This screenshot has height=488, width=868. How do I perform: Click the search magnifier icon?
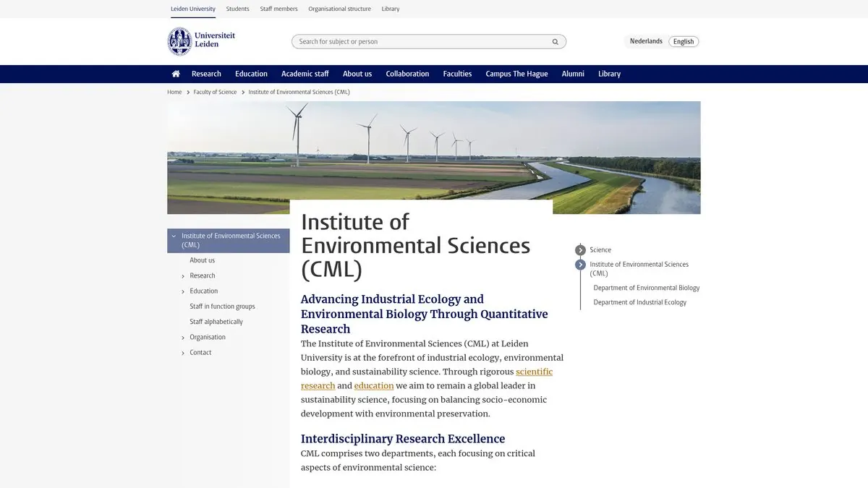(x=556, y=42)
